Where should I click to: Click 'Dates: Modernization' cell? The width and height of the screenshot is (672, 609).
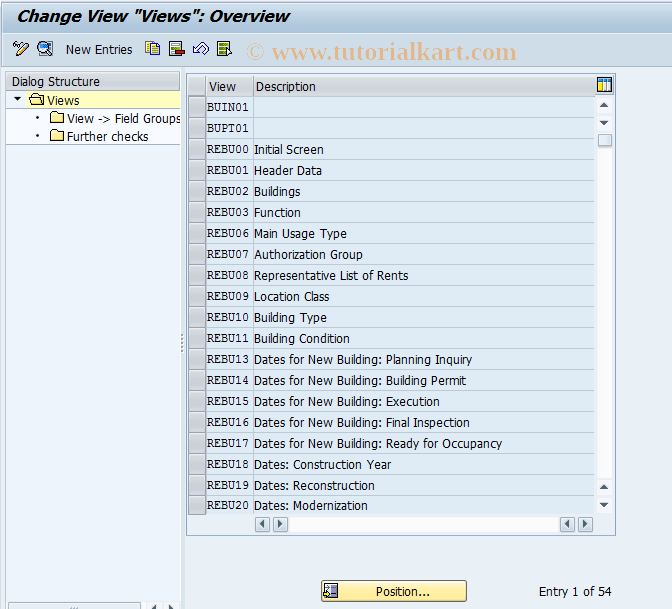(x=423, y=505)
